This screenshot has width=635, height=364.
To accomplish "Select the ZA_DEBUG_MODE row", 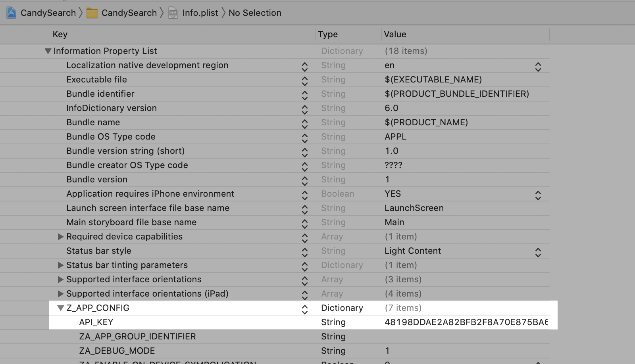I will click(117, 351).
